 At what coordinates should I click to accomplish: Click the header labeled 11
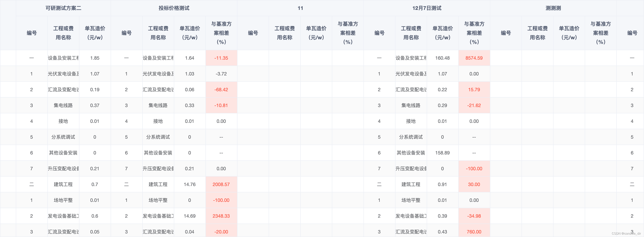tap(300, 8)
